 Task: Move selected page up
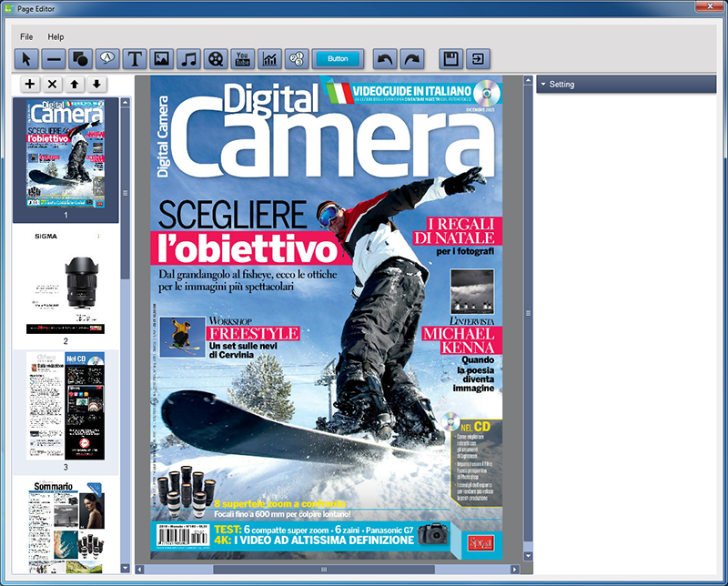click(75, 84)
